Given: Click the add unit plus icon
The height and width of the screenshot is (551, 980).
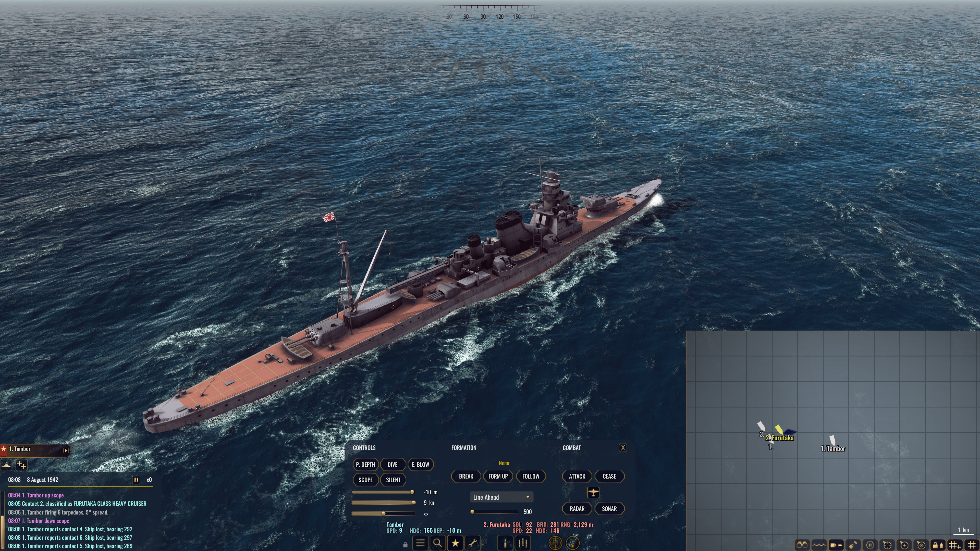Looking at the screenshot, I should click(22, 465).
